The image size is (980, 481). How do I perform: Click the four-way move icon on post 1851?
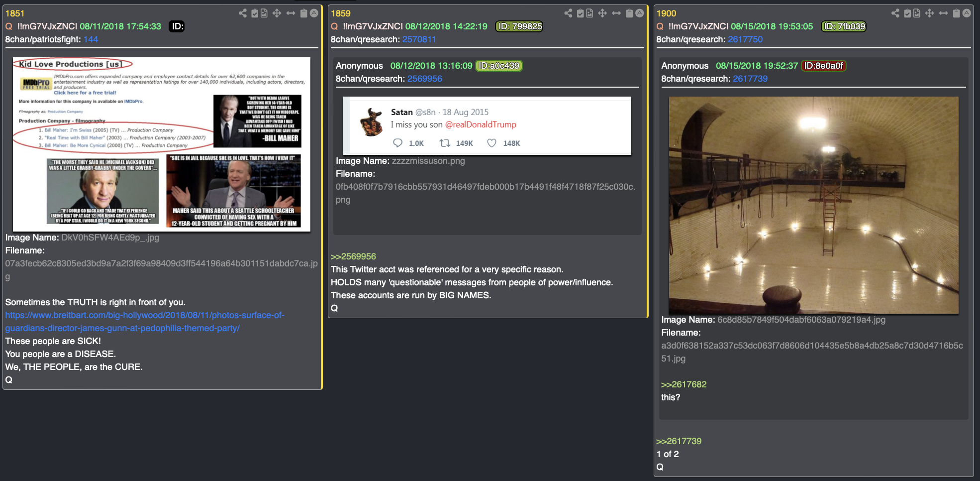pyautogui.click(x=277, y=13)
